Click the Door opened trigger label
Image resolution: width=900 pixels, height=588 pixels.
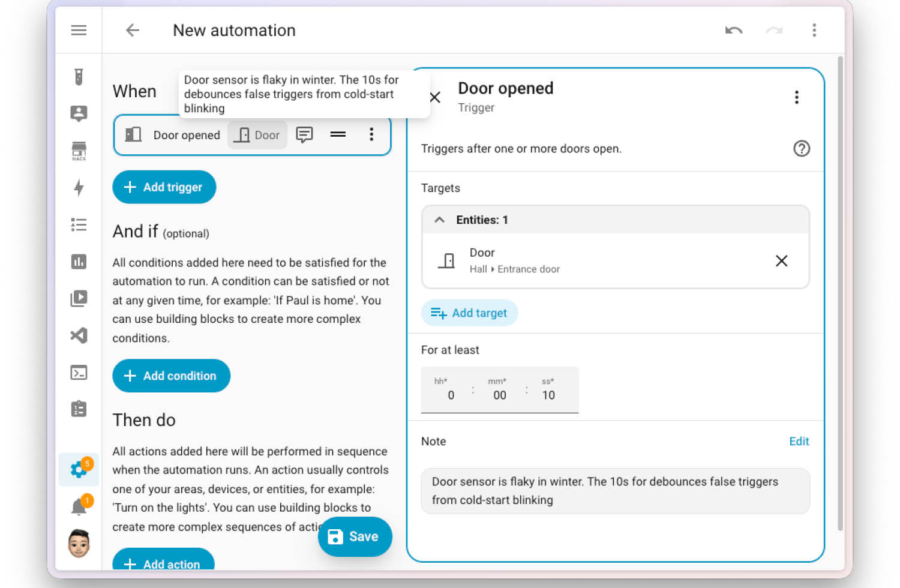[187, 135]
